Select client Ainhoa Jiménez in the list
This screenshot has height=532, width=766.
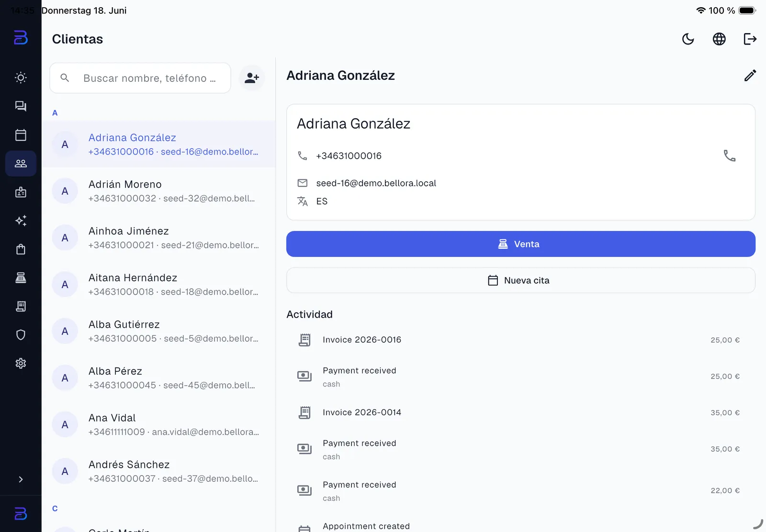click(x=158, y=238)
